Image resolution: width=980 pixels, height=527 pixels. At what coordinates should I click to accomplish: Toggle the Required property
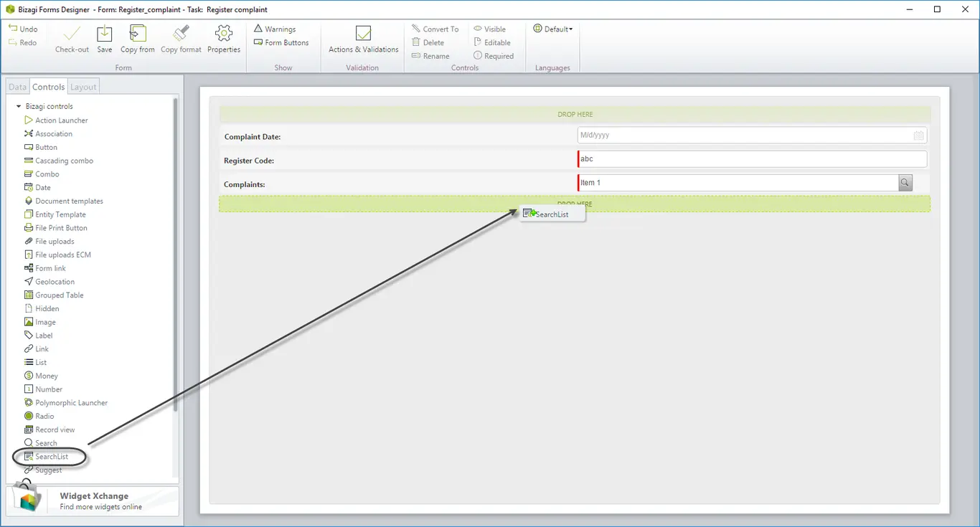pyautogui.click(x=494, y=56)
